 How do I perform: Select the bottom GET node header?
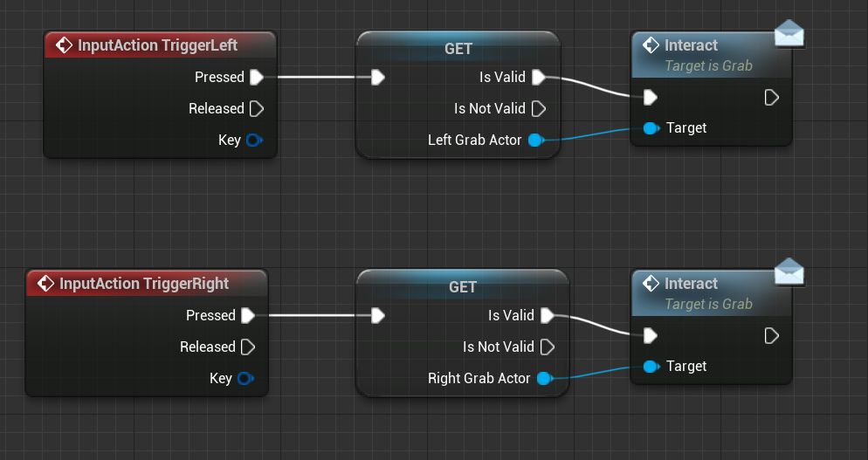(x=462, y=287)
